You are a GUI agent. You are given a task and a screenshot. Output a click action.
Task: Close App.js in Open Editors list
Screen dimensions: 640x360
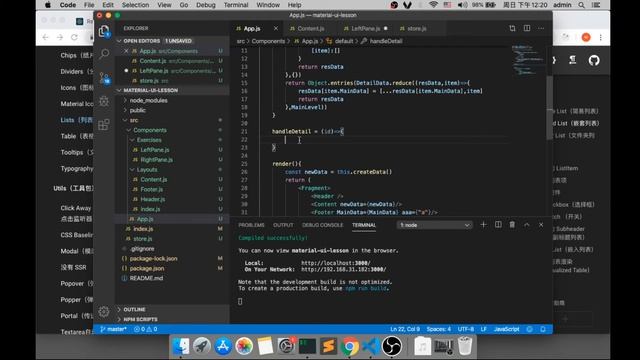click(x=126, y=51)
